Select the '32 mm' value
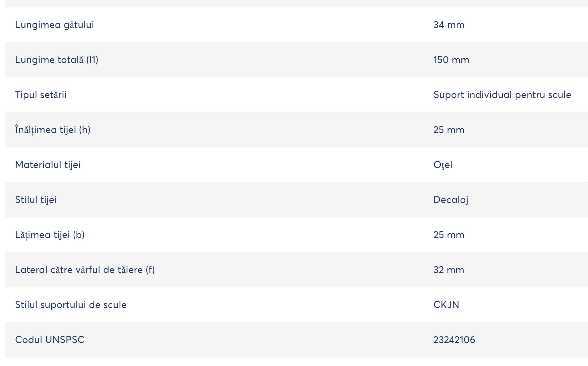Screen dimensions: 588x366 tap(449, 270)
